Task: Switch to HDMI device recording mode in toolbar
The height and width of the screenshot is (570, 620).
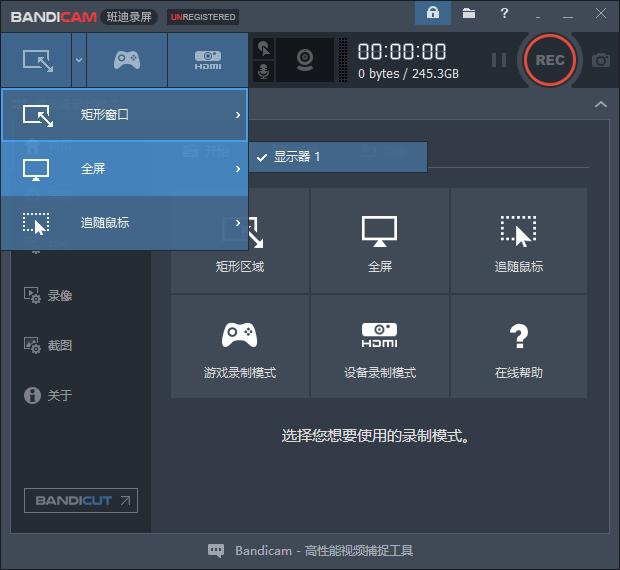Action: coord(208,60)
